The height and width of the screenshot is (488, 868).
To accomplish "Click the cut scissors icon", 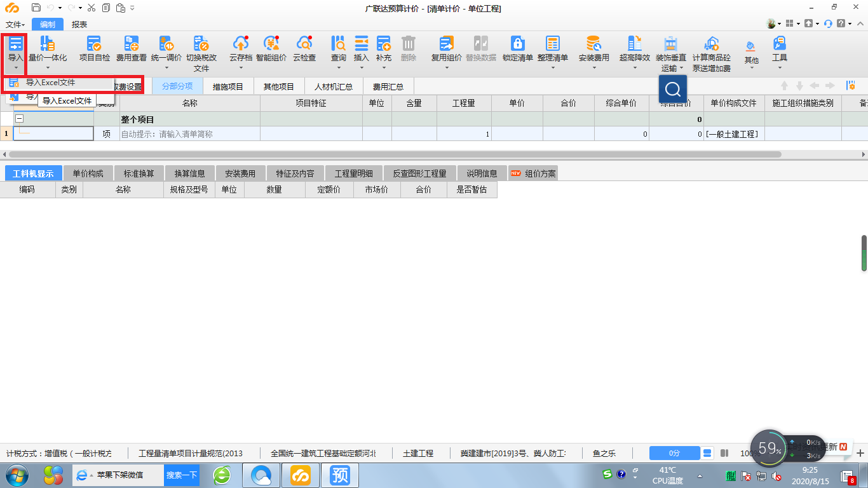I will pyautogui.click(x=92, y=8).
